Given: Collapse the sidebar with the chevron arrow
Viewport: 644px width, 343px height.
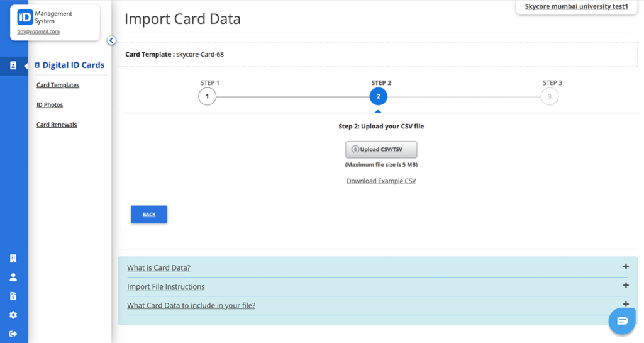Looking at the screenshot, I should pyautogui.click(x=111, y=40).
